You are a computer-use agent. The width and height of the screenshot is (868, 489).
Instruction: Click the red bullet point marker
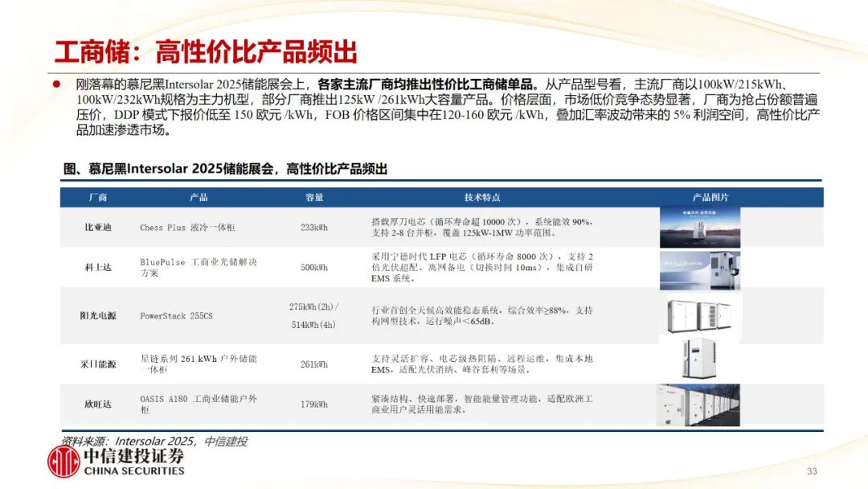pos(56,83)
